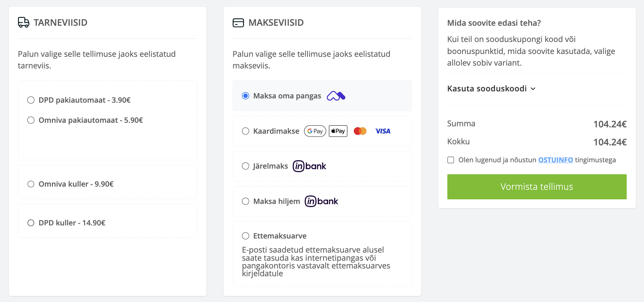Click the Inbank logo next to Maksa hiljem

point(321,201)
